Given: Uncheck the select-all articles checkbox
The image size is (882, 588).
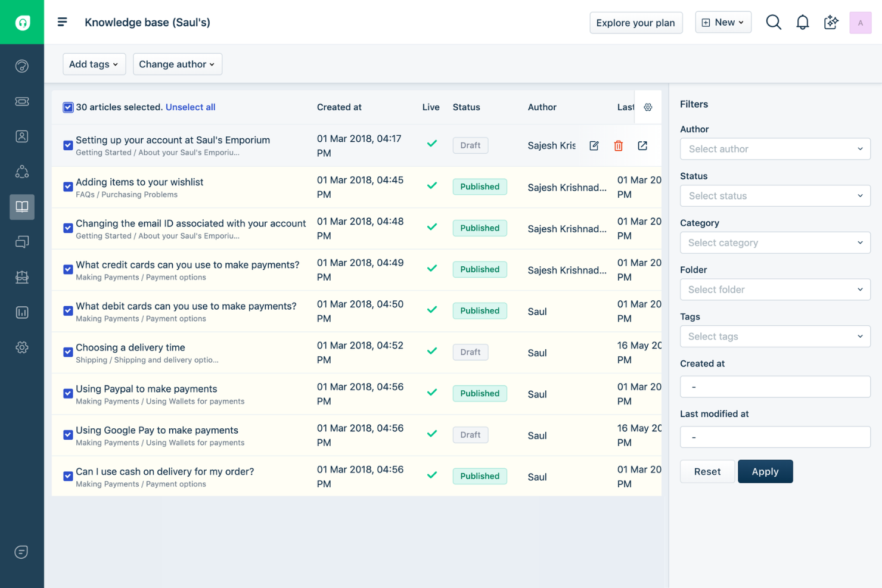Looking at the screenshot, I should [x=68, y=107].
